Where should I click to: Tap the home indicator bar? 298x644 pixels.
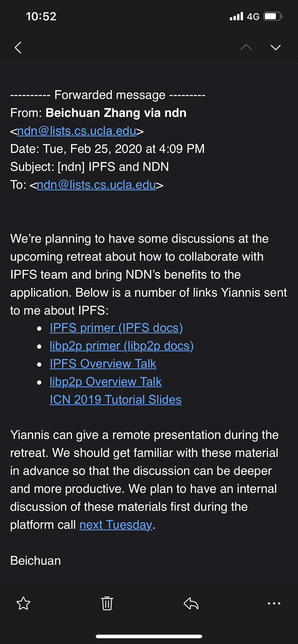tap(149, 636)
